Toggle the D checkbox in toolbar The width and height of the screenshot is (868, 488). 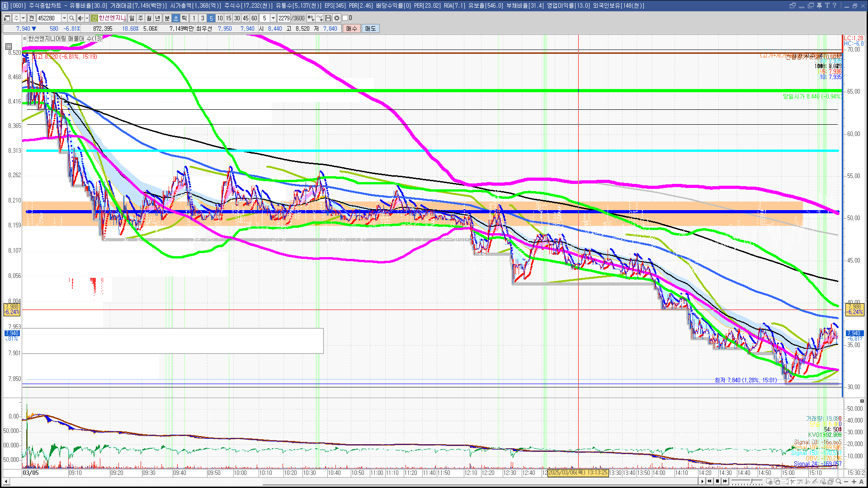[345, 18]
